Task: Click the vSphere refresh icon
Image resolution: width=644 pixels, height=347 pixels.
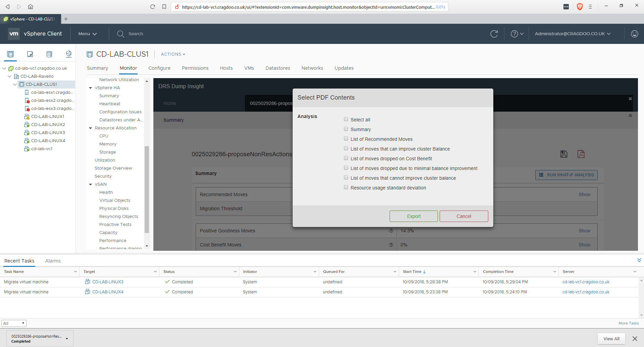Action: (x=494, y=34)
